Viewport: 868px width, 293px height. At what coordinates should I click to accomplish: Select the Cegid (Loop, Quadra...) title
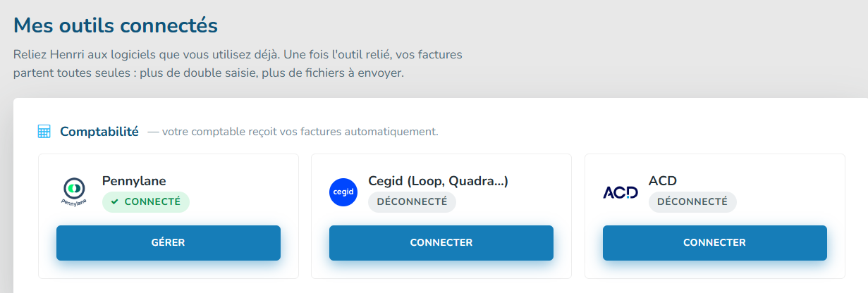(439, 181)
